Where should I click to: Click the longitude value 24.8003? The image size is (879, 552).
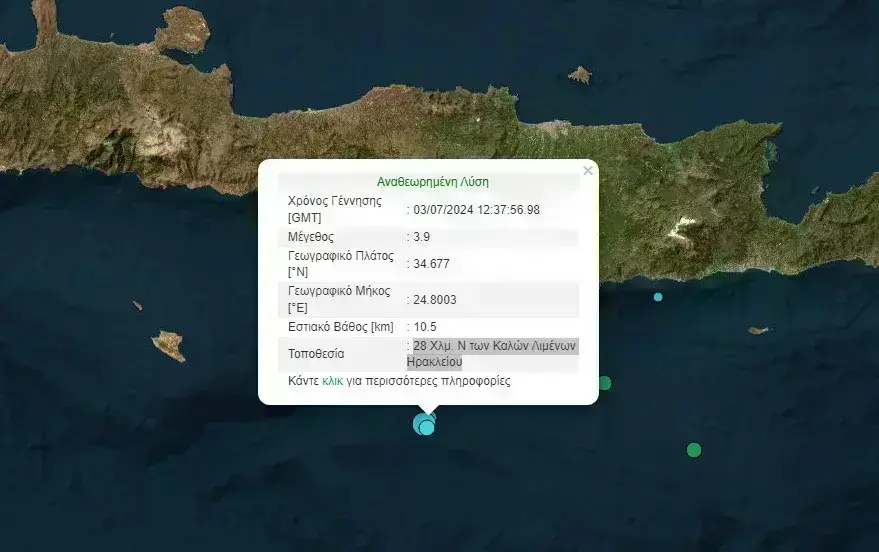(435, 299)
